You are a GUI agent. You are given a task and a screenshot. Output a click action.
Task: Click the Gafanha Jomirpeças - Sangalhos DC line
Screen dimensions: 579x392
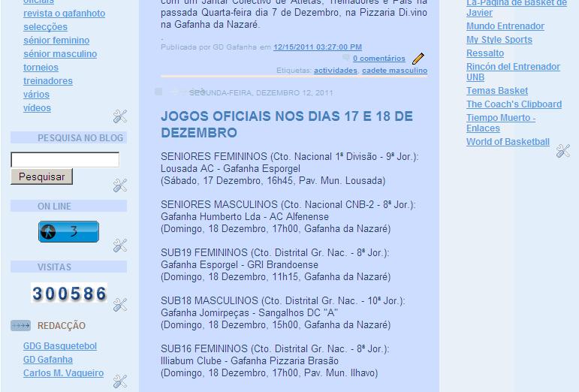click(249, 312)
